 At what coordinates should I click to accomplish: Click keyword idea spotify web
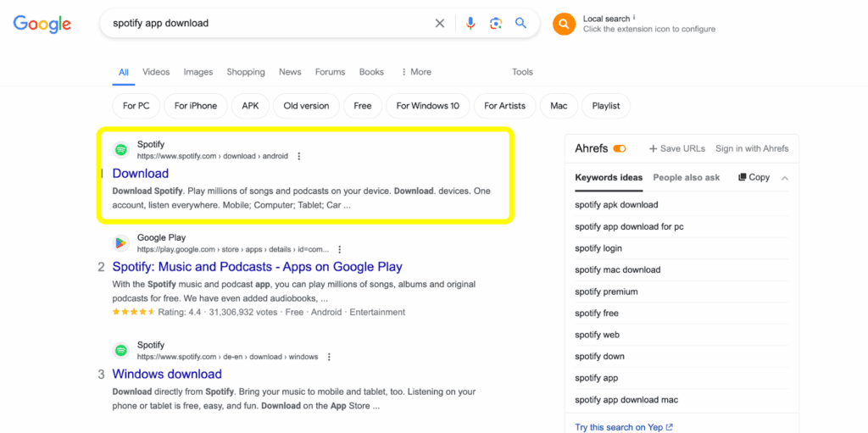597,335
